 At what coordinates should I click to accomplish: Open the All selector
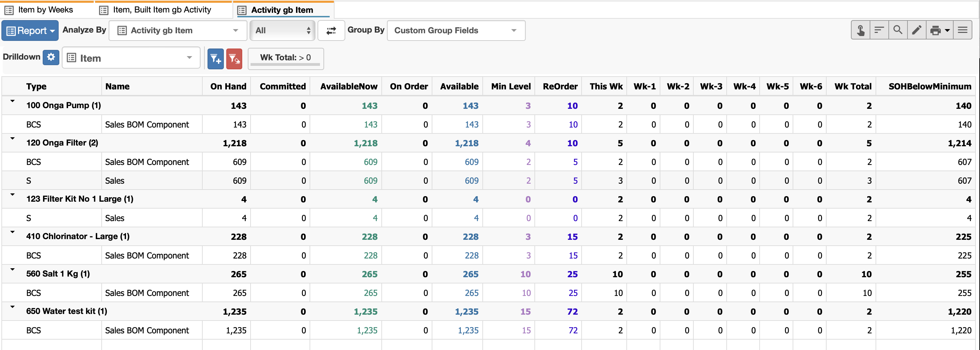click(282, 30)
